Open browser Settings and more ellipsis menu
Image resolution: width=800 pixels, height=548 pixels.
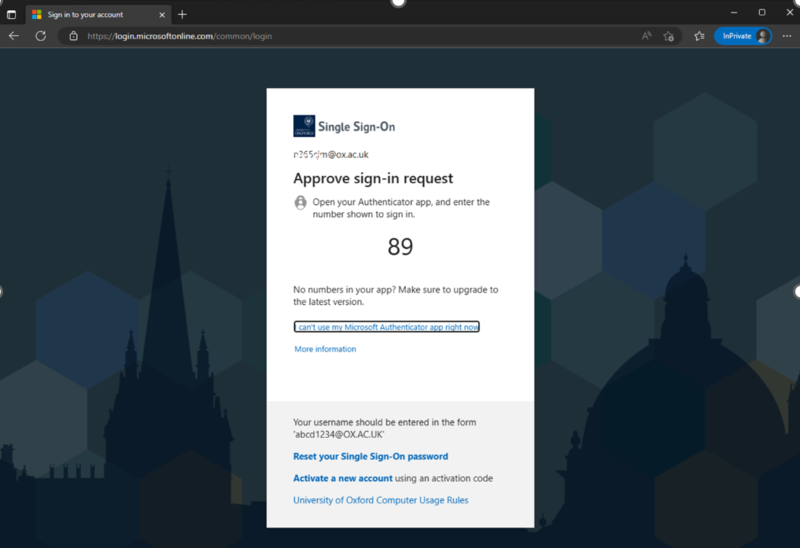786,36
